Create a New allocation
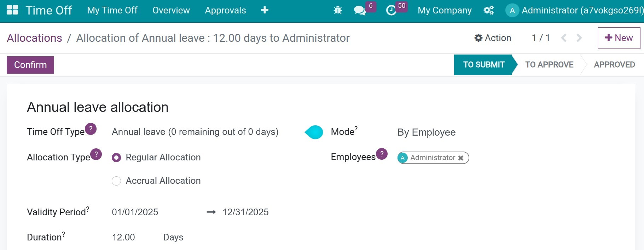Image resolution: width=644 pixels, height=250 pixels. point(619,38)
